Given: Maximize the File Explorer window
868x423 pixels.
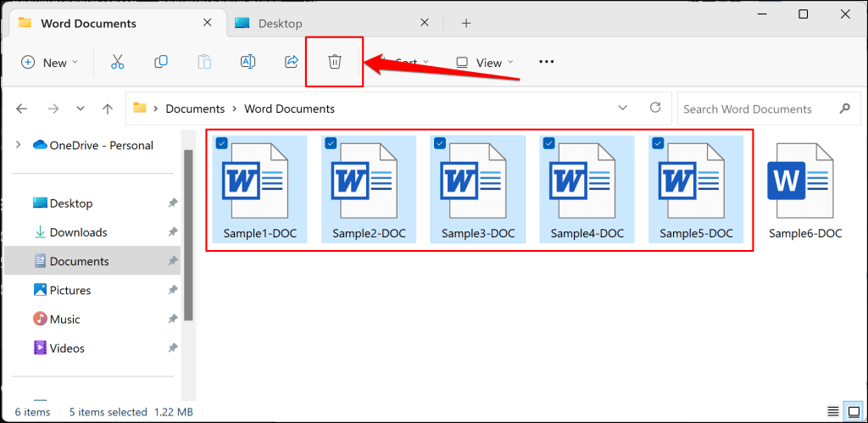Looking at the screenshot, I should click(803, 14).
